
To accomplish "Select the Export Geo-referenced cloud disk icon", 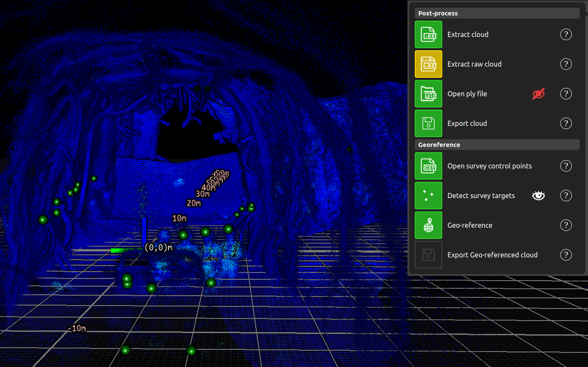I will tap(428, 255).
